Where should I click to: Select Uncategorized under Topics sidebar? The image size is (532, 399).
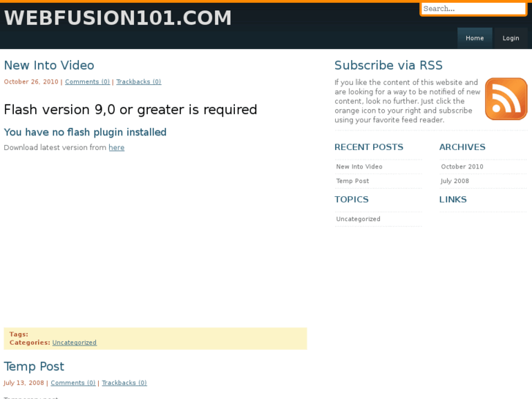coord(359,219)
